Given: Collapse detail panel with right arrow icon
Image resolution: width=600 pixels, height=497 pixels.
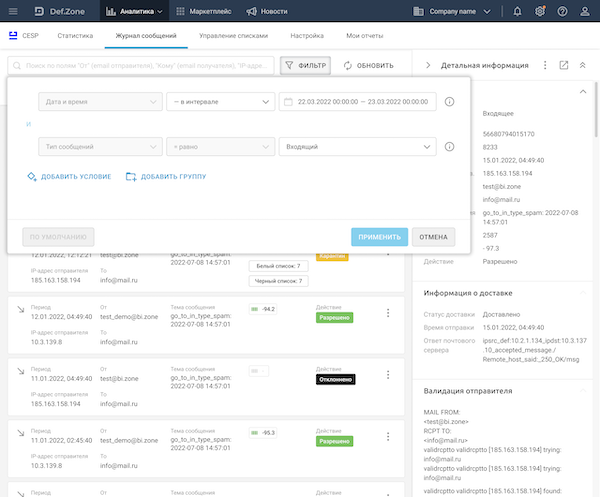Looking at the screenshot, I should pos(428,65).
